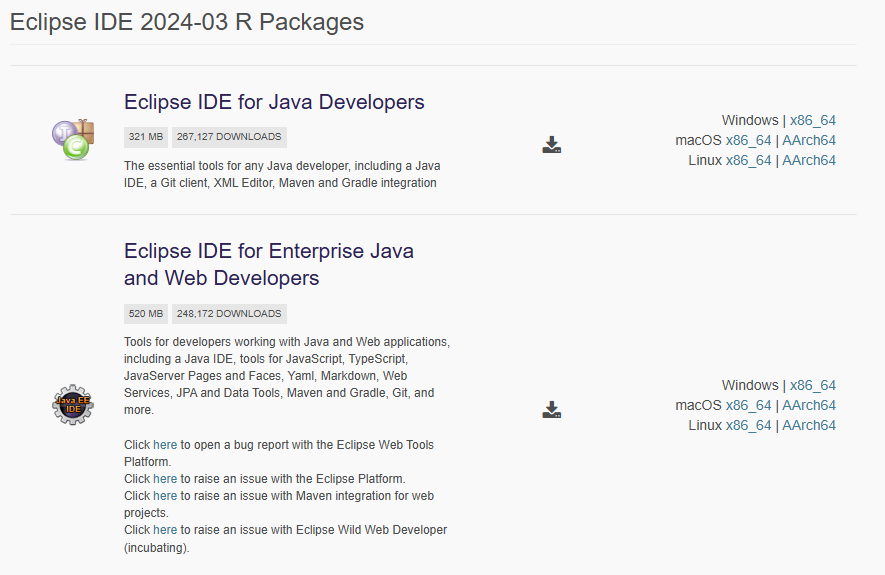Click the Java Developers package icon
This screenshot has height=575, width=885.
click(73, 140)
